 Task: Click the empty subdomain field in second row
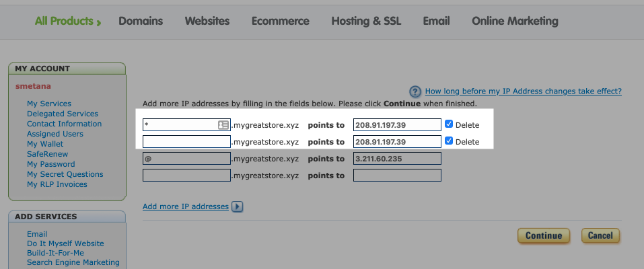(x=186, y=142)
